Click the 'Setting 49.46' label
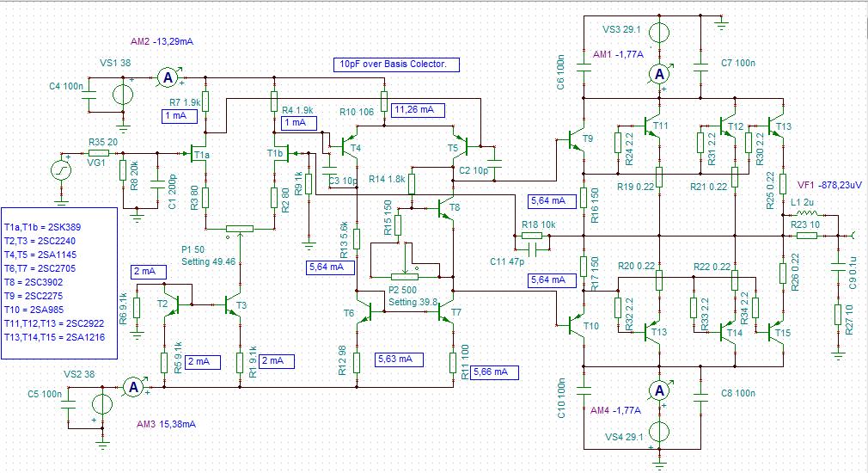868x473 pixels. tap(208, 261)
